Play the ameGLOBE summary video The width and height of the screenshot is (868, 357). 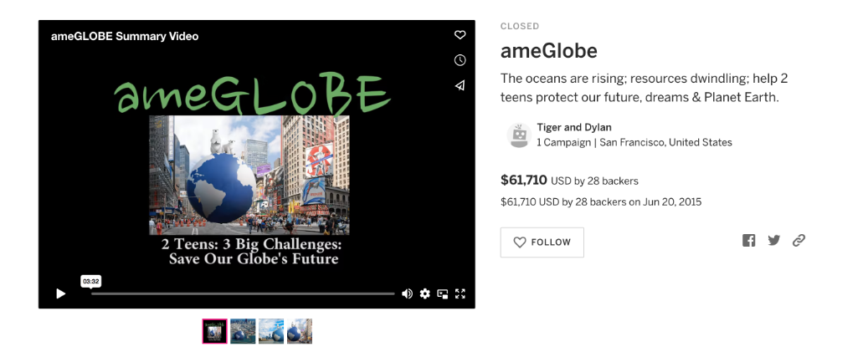(60, 293)
